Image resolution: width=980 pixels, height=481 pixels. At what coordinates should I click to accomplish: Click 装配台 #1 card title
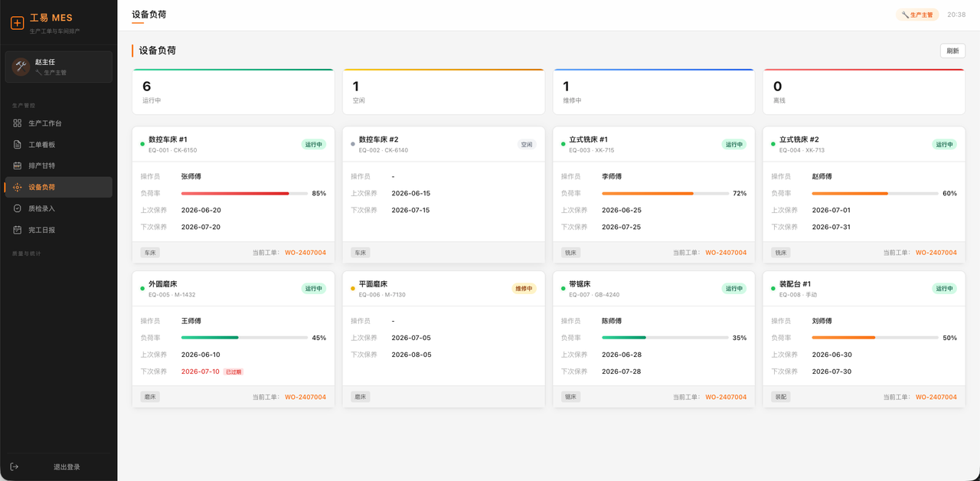(795, 284)
